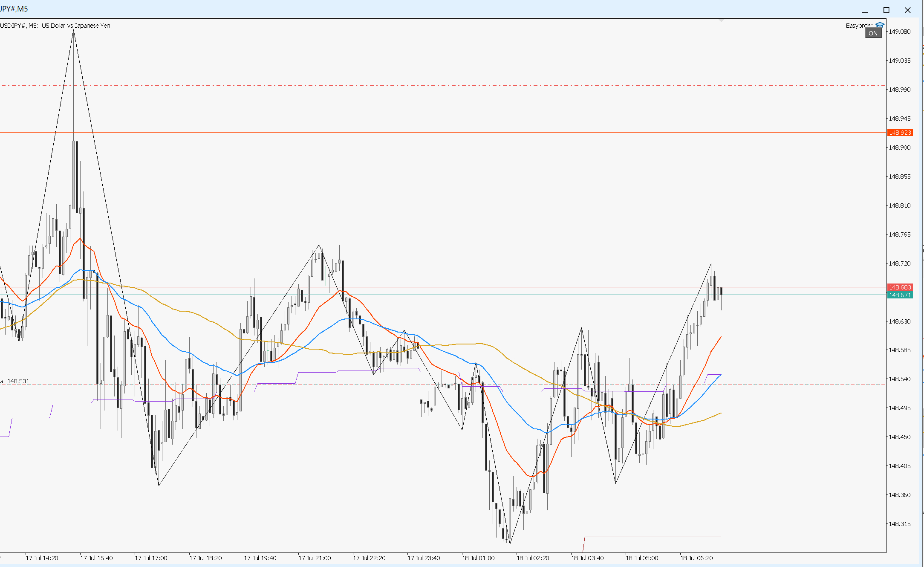Viewport: 924px width, 567px height.
Task: Minimize the USDJPY M5 chart window
Action: [865, 10]
